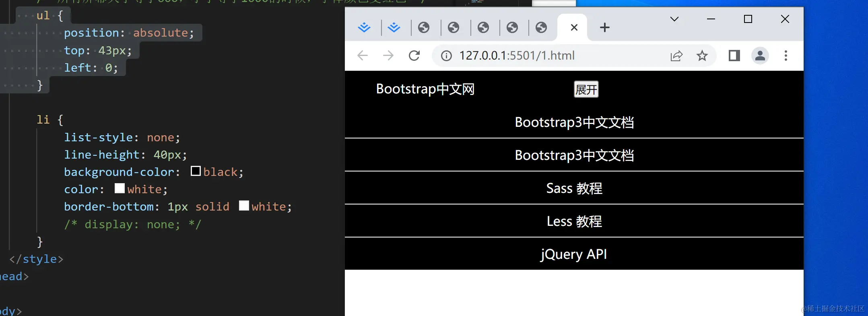Click the commented 'display: none;' line
The image size is (868, 316).
click(x=133, y=224)
